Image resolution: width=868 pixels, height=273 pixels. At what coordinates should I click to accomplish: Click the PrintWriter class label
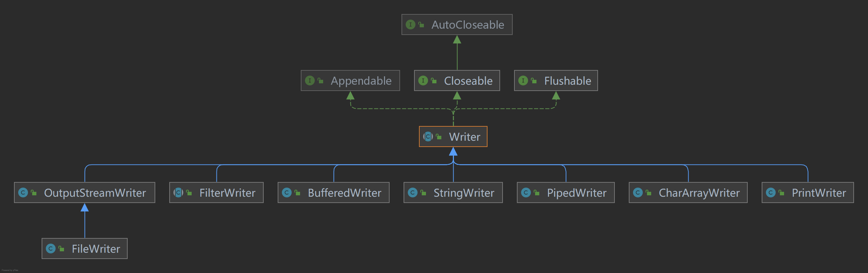point(819,193)
